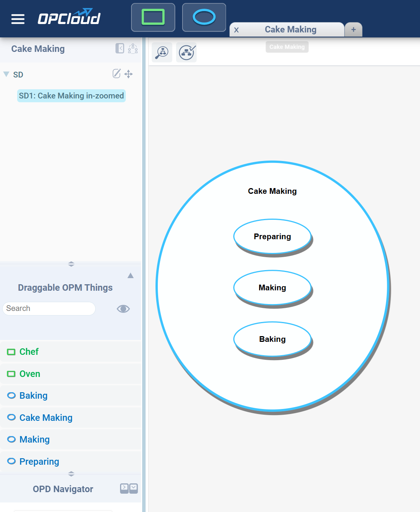
Task: Switch to the Cake Making tab
Action: pyautogui.click(x=290, y=30)
